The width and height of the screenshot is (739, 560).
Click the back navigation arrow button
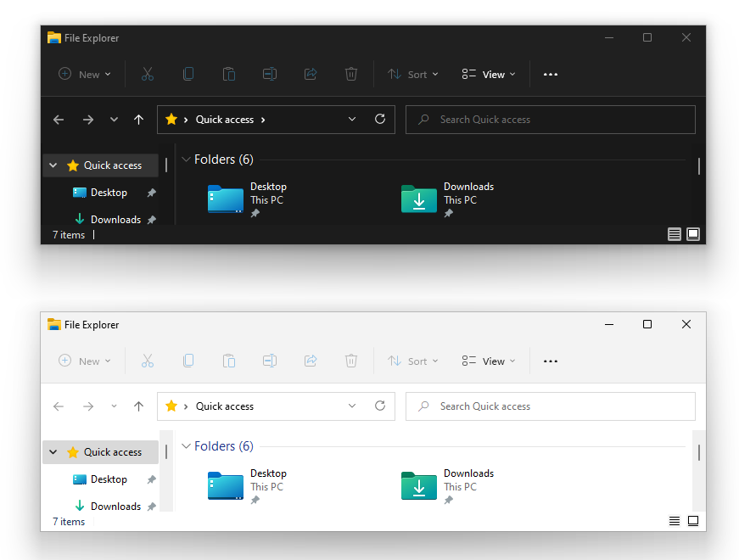pos(58,119)
